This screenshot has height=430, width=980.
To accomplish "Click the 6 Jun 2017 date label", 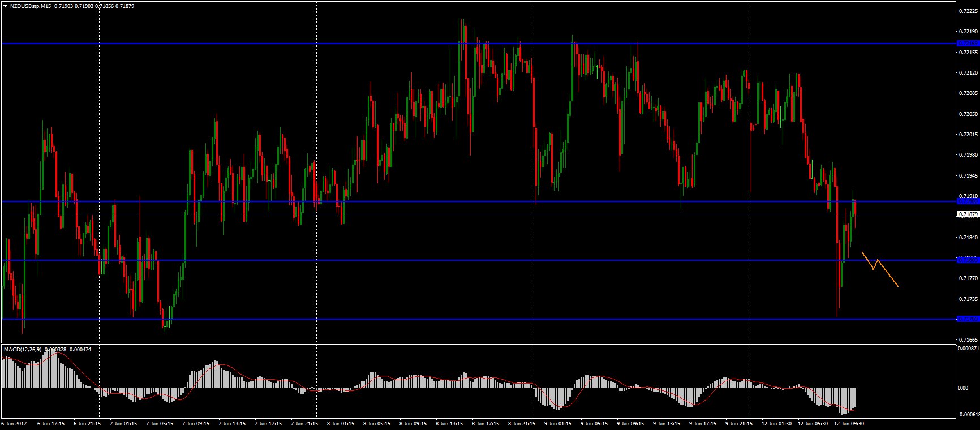I will point(15,423).
